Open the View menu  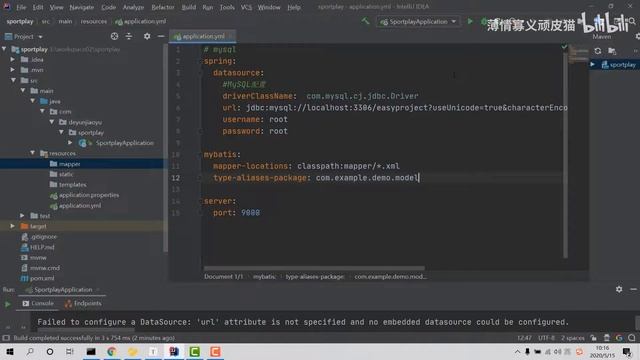[x=56, y=7]
